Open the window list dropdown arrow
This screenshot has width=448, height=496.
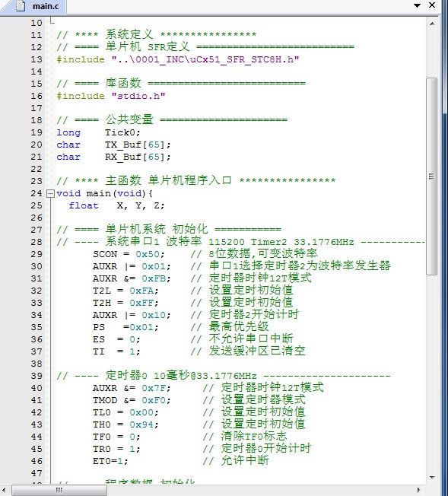[418, 5]
